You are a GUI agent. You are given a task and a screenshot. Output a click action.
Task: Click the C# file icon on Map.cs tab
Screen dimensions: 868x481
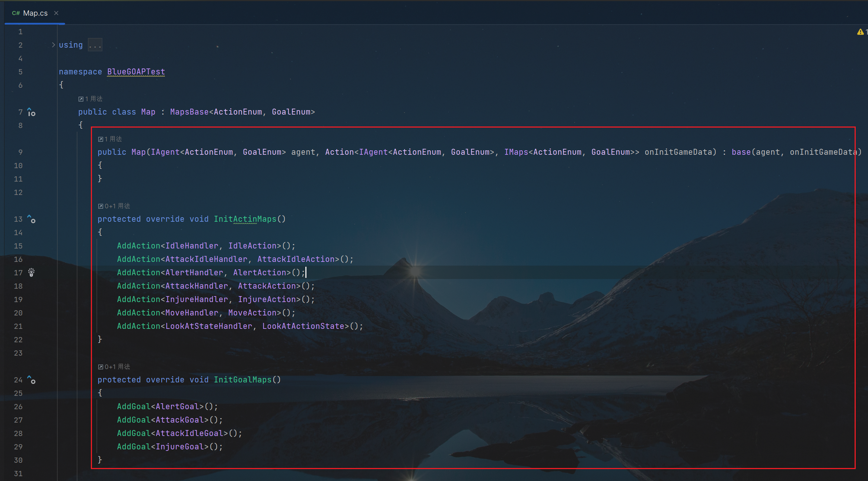coord(16,13)
